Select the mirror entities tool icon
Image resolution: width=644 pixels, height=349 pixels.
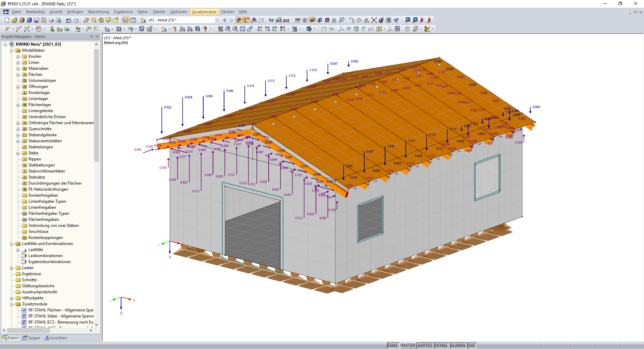(x=366, y=20)
